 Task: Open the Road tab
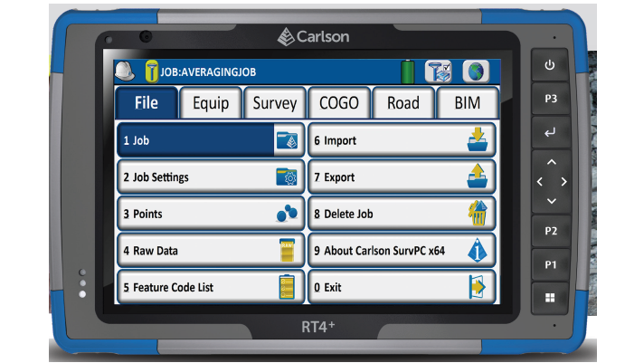pyautogui.click(x=403, y=103)
